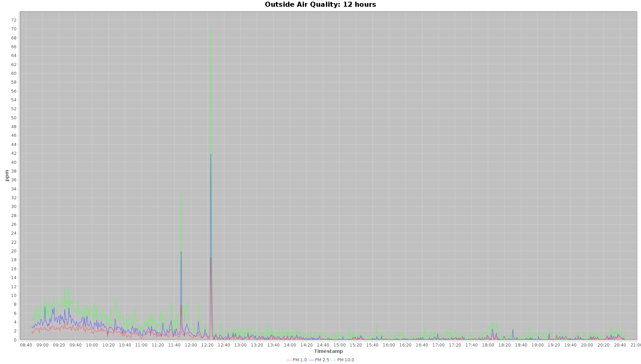Click the 10 y-axis tick label
The height and width of the screenshot is (364, 641).
(14, 296)
